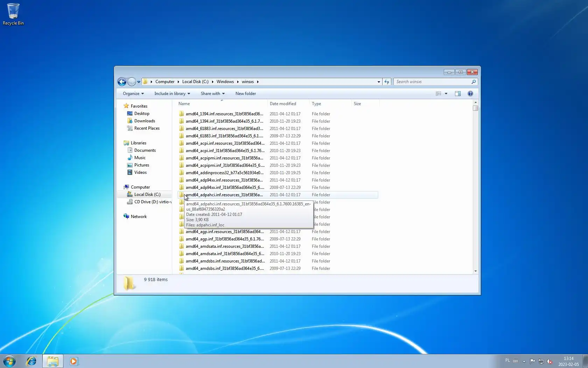The image size is (588, 368).
Task: Click Computer in the address breadcrumb
Action: pos(165,82)
